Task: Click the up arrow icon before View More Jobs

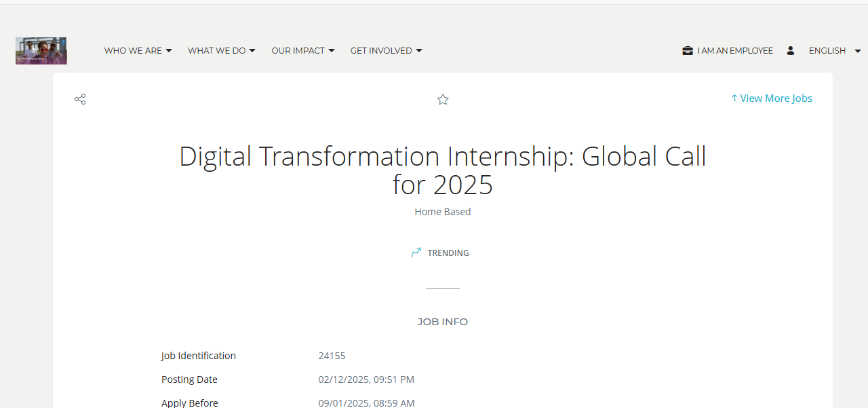Action: point(734,98)
